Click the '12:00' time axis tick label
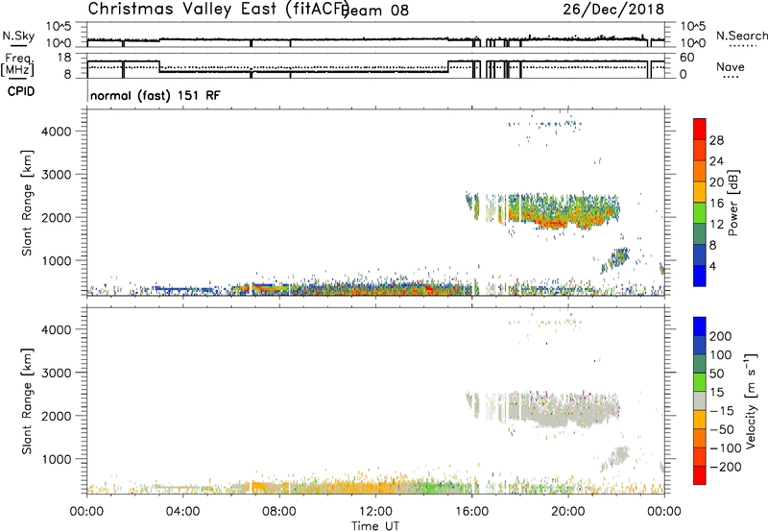The width and height of the screenshot is (768, 532). 375,512
